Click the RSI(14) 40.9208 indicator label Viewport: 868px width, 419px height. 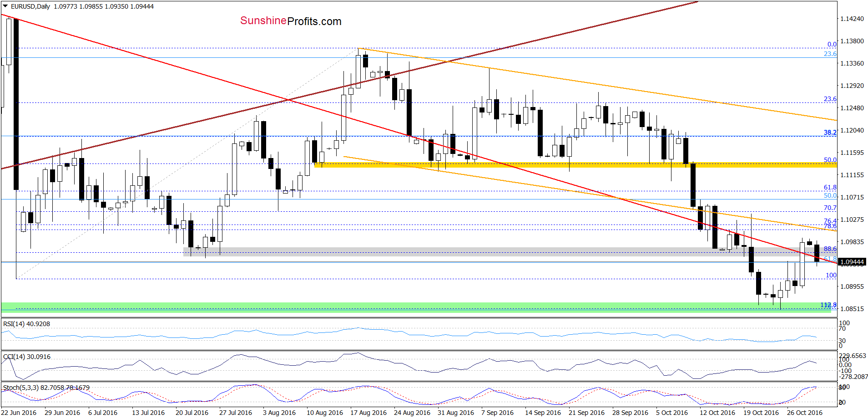(x=26, y=324)
